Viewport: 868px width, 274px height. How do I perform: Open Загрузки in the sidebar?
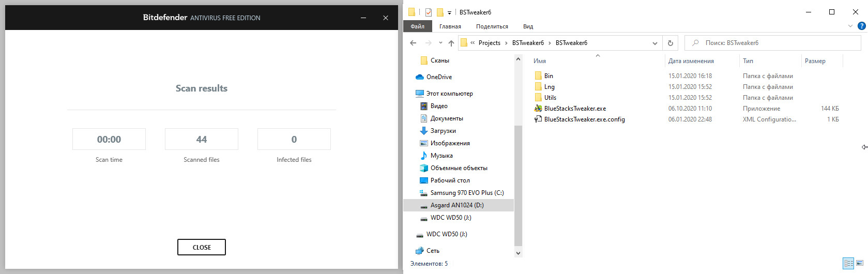[443, 131]
